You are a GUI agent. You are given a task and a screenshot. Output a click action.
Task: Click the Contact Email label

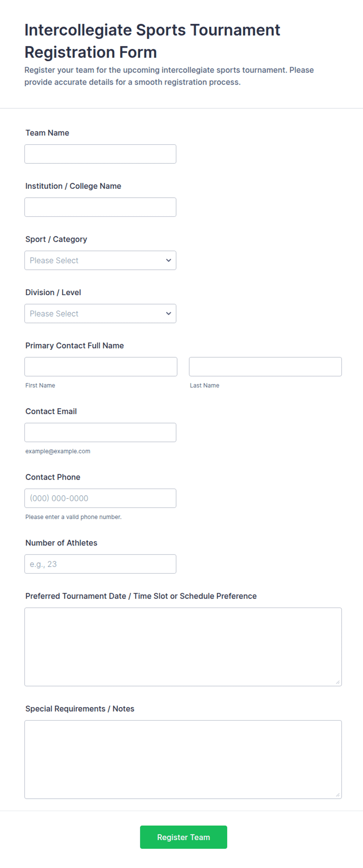51,411
